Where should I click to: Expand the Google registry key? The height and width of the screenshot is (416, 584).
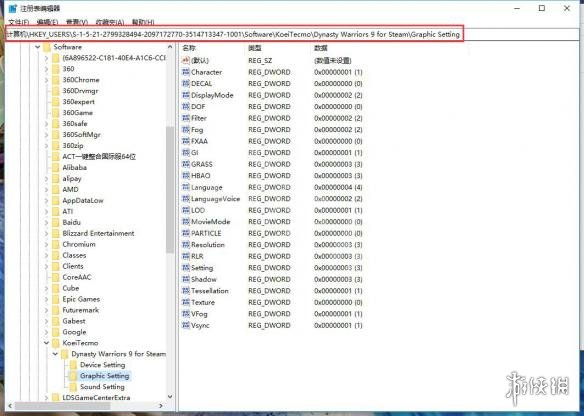[x=46, y=332]
